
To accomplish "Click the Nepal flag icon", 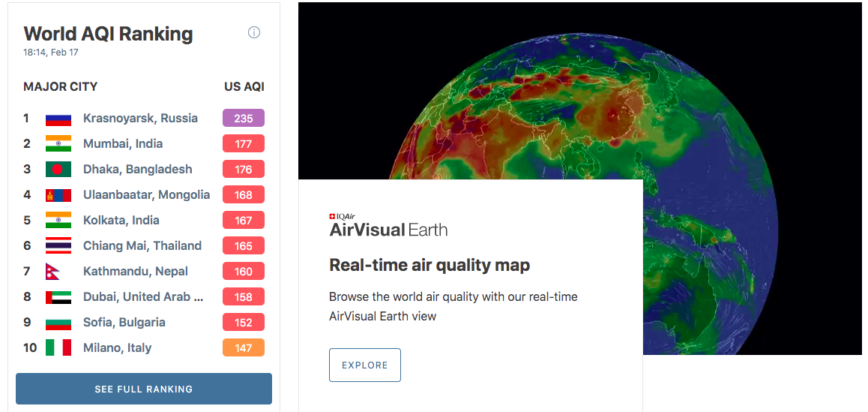I will click(53, 271).
